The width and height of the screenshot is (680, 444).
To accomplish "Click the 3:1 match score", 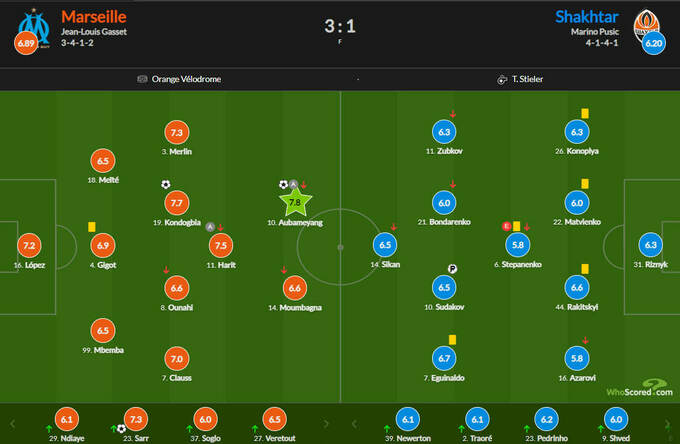I will pyautogui.click(x=340, y=27).
